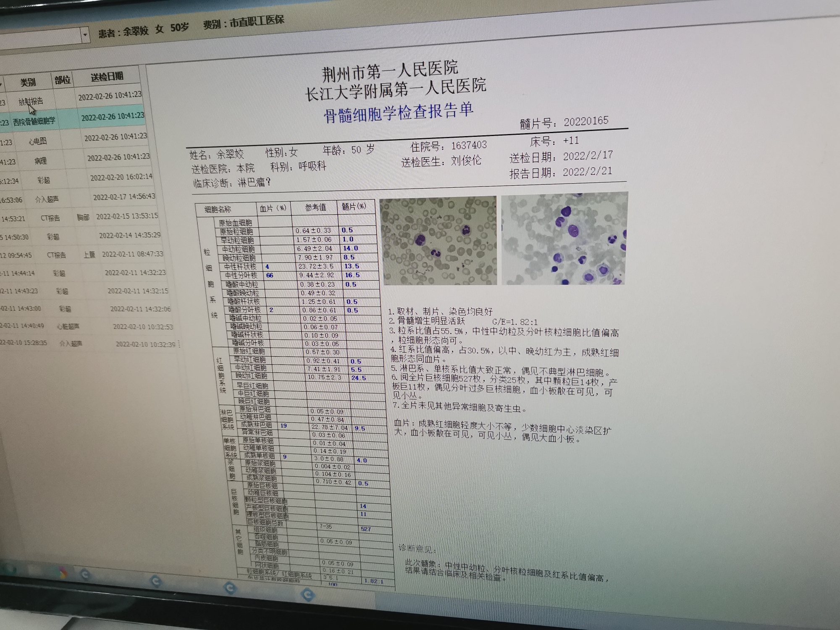Open CT报告 上腹 row
The image size is (840, 630).
[82, 255]
